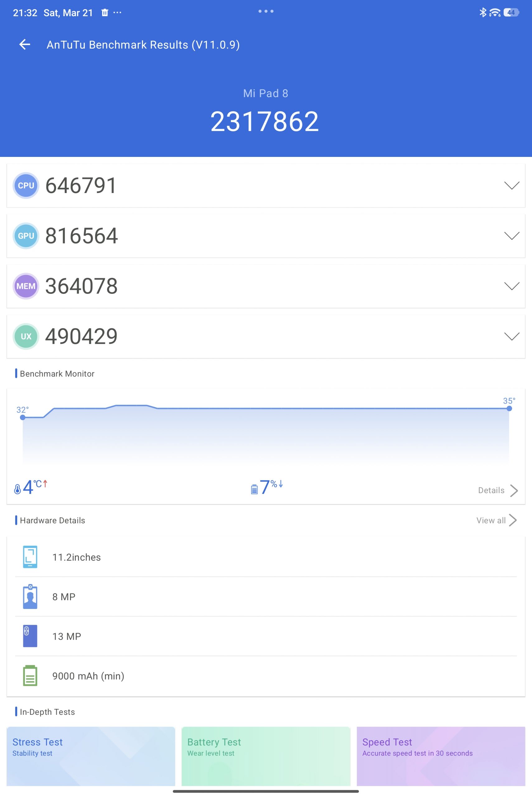Image resolution: width=532 pixels, height=797 pixels.
Task: Tap the trash icon in the status bar
Action: tap(105, 12)
